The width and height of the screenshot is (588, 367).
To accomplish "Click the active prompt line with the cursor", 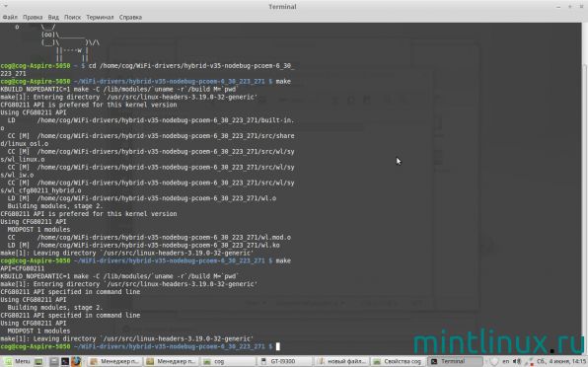I will point(140,346).
